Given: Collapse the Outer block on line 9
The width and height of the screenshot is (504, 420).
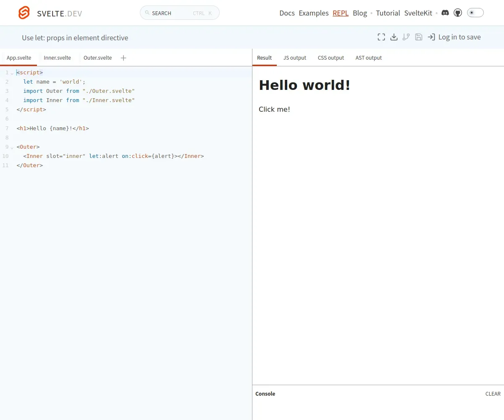Looking at the screenshot, I should [x=12, y=147].
